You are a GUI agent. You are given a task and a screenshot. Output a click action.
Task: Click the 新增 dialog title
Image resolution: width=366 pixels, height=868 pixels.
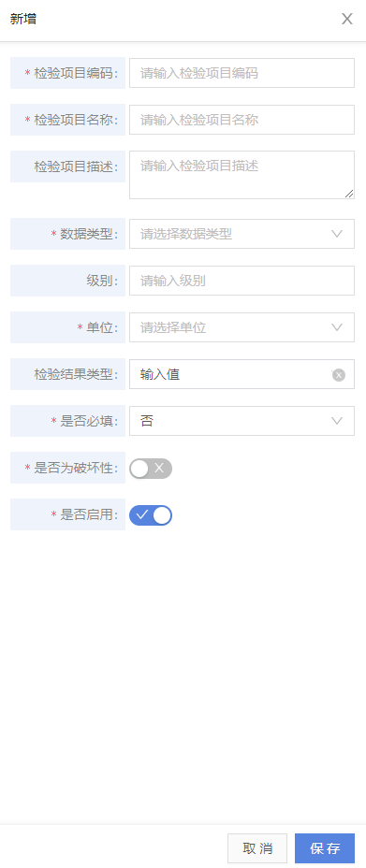click(x=23, y=19)
